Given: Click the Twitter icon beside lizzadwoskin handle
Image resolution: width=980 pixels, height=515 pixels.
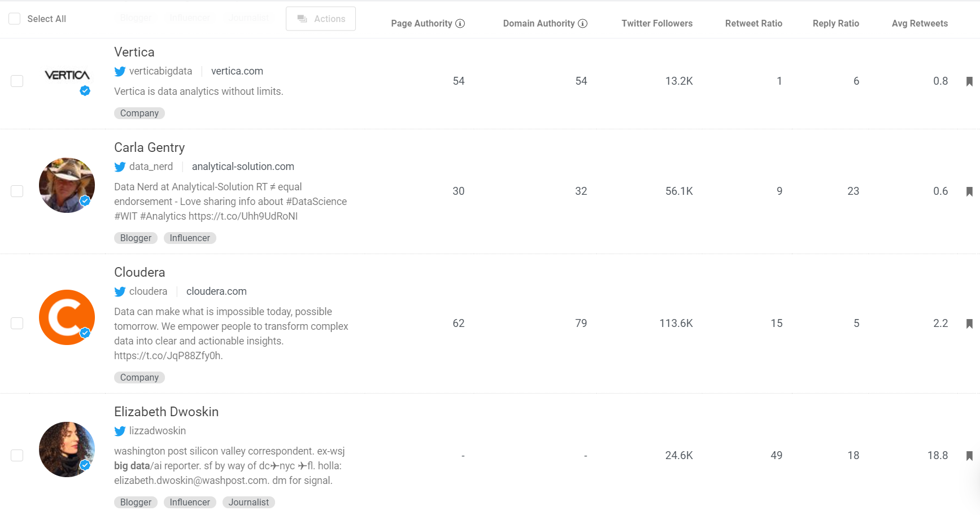Looking at the screenshot, I should tap(120, 431).
